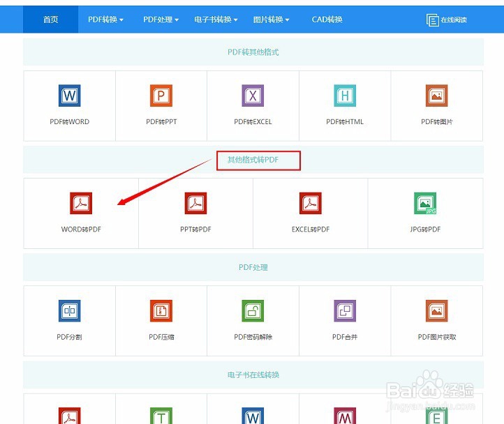Select the PDF密码解除 unlock icon
The image size is (504, 424).
[253, 310]
